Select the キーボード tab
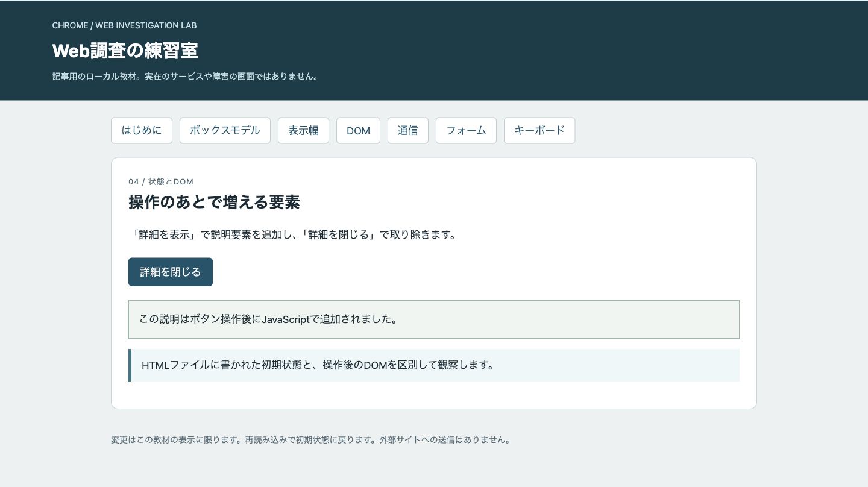Screen dimensions: 868x487 pos(539,130)
